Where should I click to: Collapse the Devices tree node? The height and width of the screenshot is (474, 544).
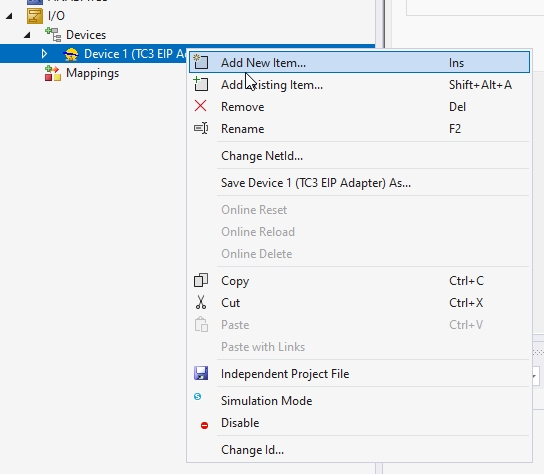pos(27,35)
